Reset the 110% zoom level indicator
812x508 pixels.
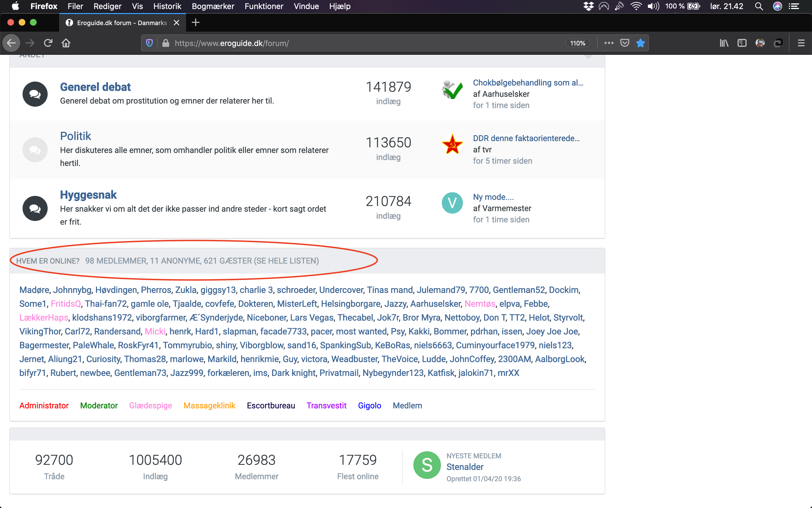(577, 43)
